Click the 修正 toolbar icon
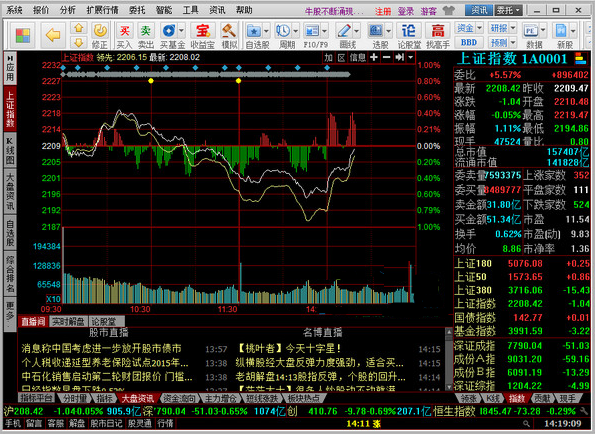This screenshot has width=595, height=434. click(x=100, y=36)
